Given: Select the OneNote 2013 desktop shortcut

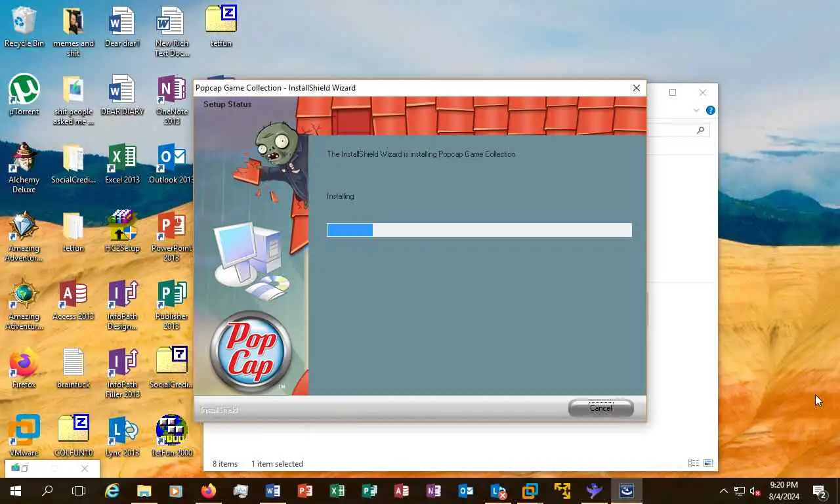Looking at the screenshot, I should pos(171,100).
